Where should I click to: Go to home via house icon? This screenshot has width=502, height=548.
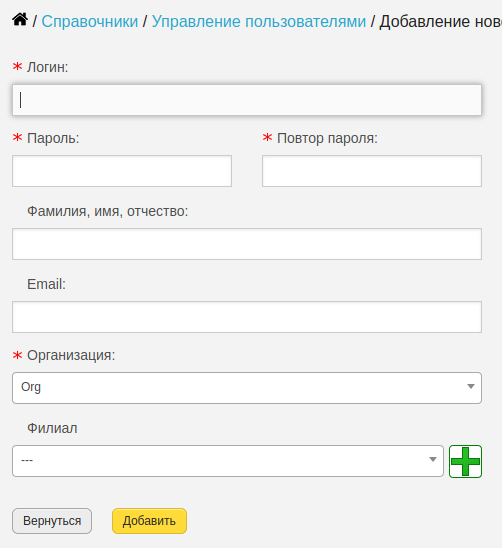pos(20,20)
